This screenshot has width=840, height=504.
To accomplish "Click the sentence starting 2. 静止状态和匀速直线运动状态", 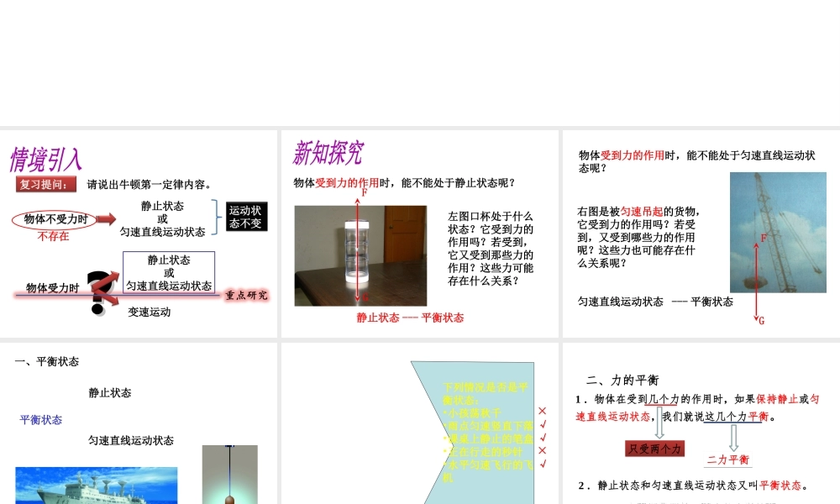I will [x=693, y=486].
